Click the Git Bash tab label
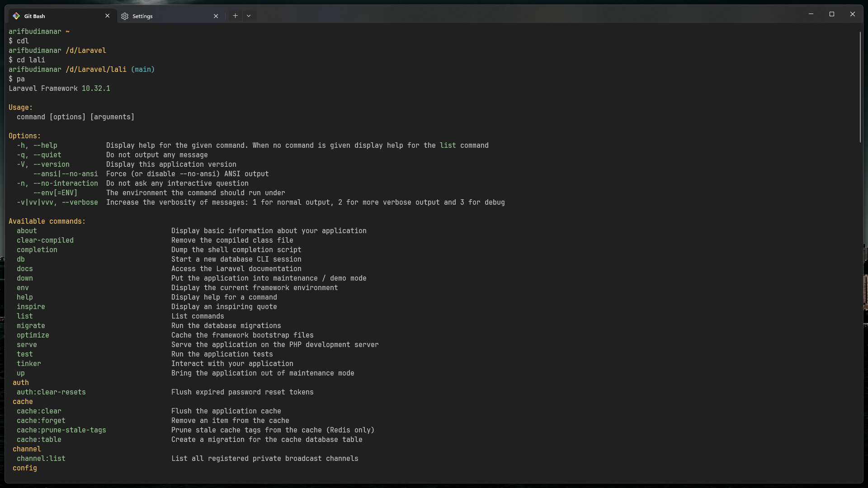This screenshot has width=868, height=488. tap(34, 16)
